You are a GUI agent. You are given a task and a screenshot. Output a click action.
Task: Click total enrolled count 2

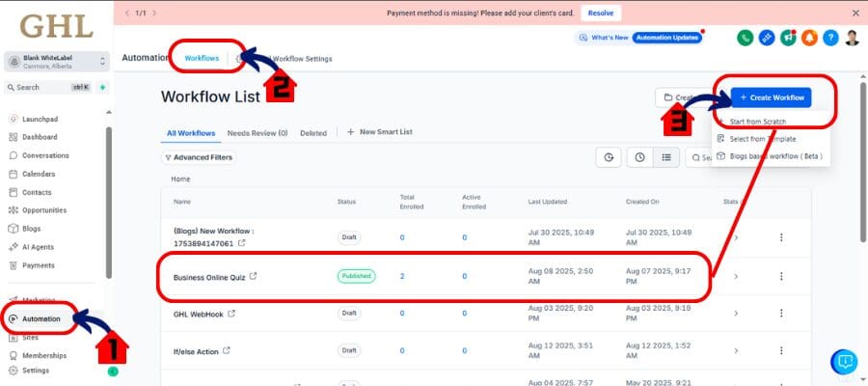[402, 276]
